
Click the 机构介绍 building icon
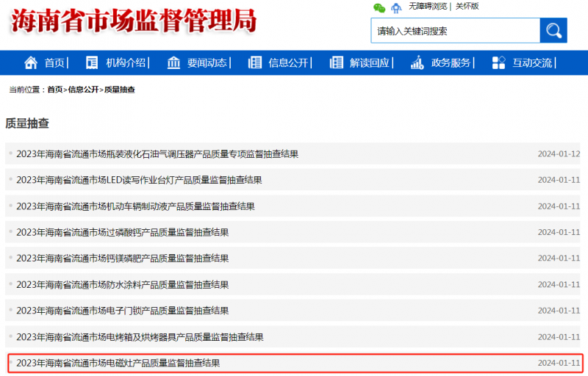92,62
